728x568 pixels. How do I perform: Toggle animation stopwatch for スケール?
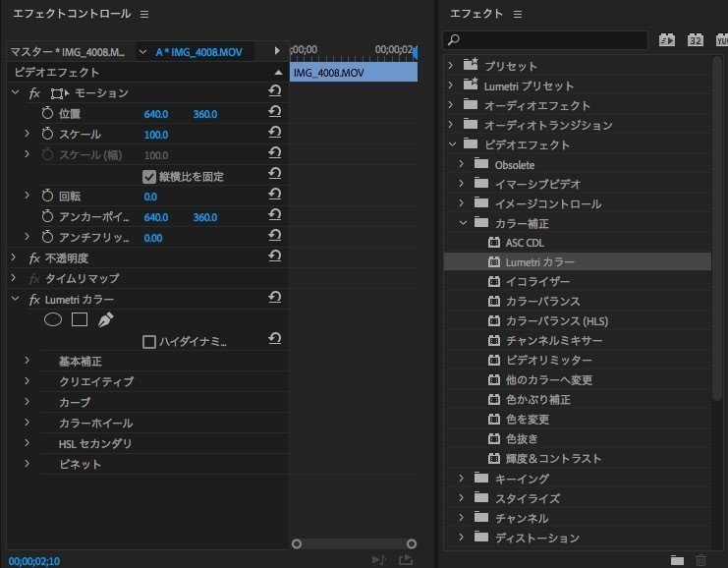[47, 134]
